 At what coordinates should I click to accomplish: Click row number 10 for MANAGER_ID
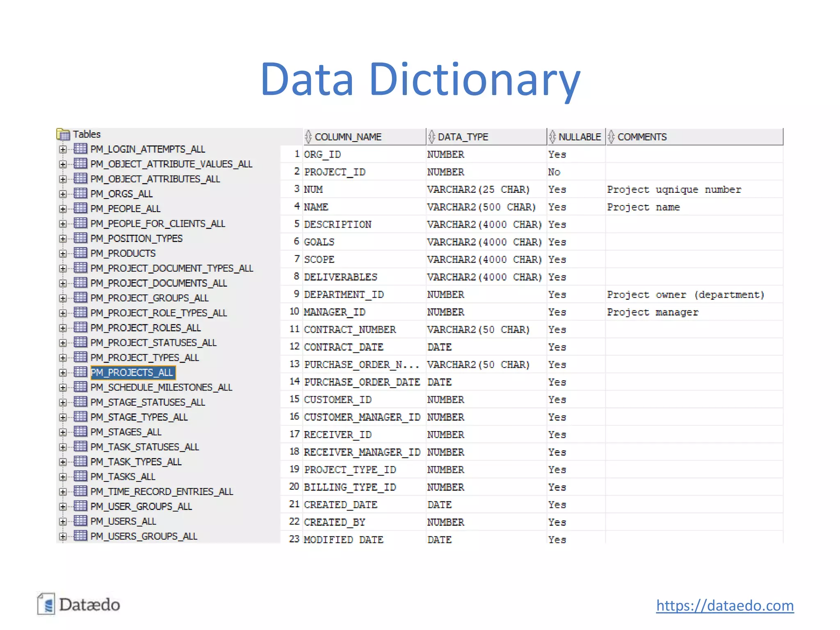pyautogui.click(x=294, y=311)
